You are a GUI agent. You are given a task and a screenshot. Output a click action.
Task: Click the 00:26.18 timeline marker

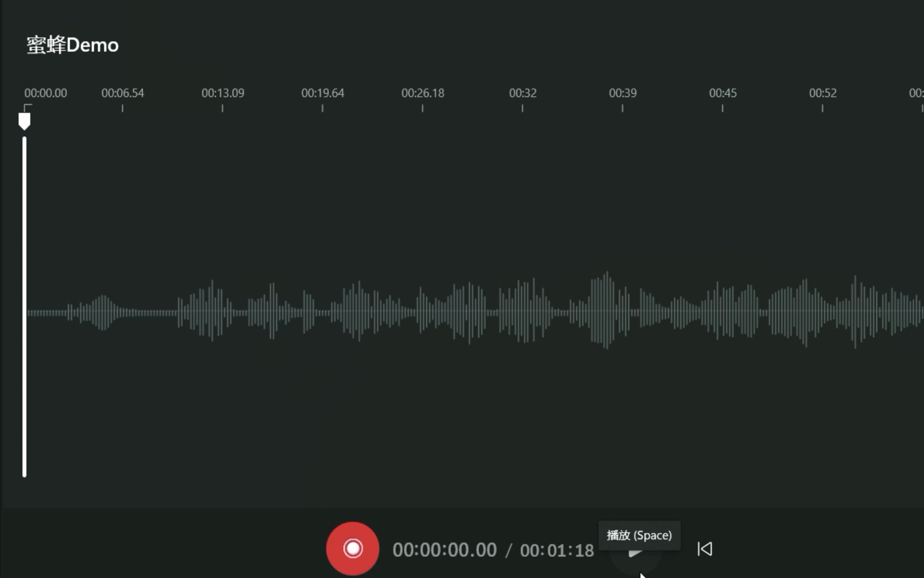[x=423, y=93]
